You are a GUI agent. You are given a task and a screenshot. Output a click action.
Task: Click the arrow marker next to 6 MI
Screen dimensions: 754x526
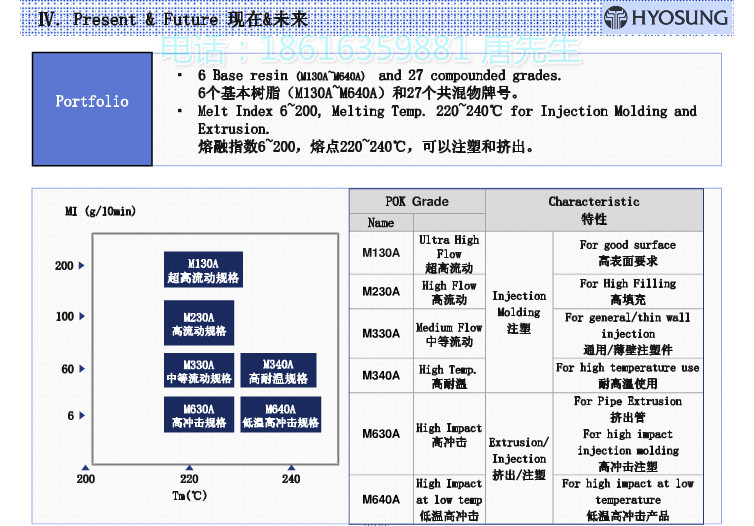coord(82,415)
